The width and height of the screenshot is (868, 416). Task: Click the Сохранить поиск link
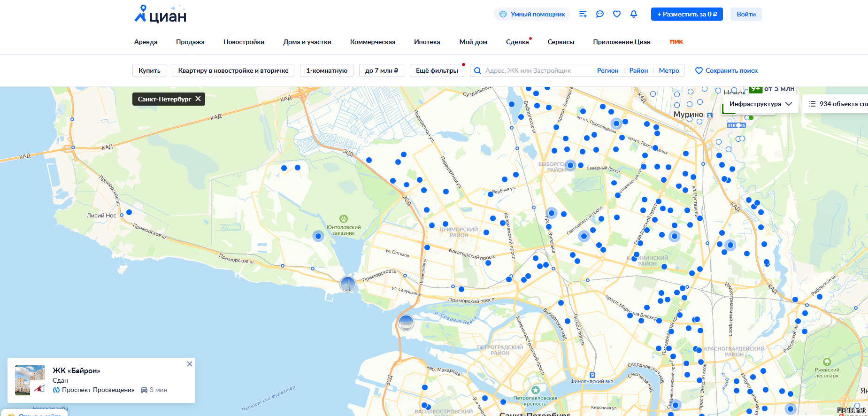(726, 70)
